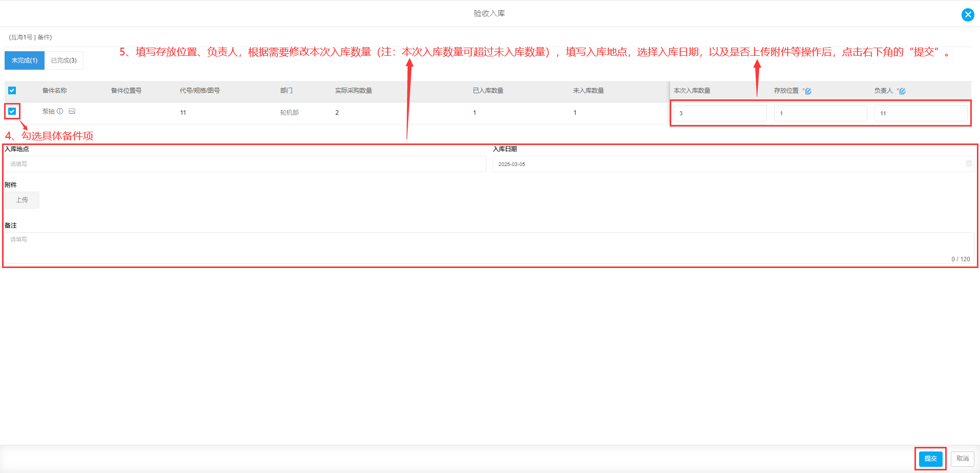980x473 pixels.
Task: Click the 已入库数量 column header
Action: tap(488, 91)
